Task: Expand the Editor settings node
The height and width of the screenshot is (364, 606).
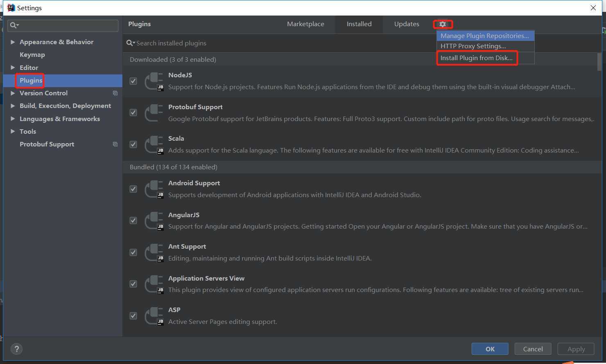Action: point(13,67)
